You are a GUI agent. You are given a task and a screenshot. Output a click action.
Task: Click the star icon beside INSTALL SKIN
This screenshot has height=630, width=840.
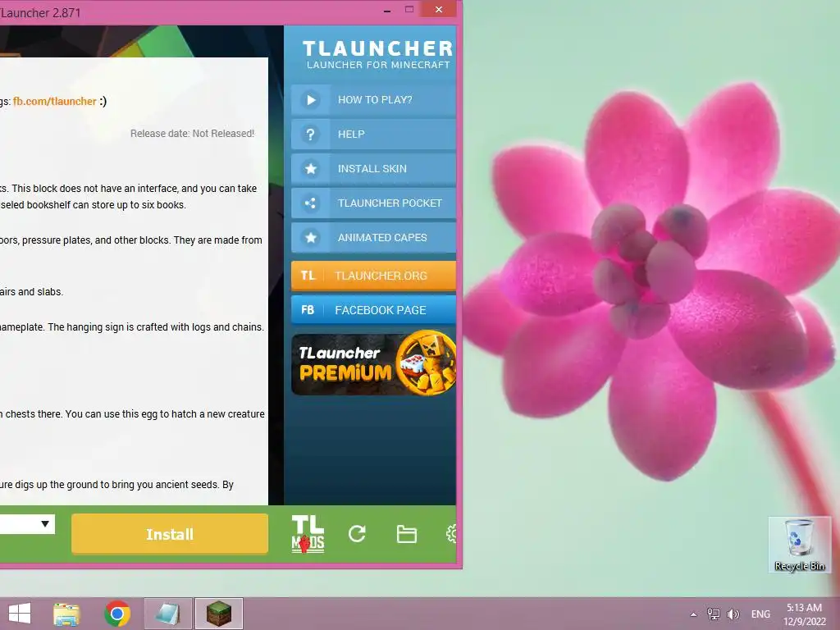311,169
